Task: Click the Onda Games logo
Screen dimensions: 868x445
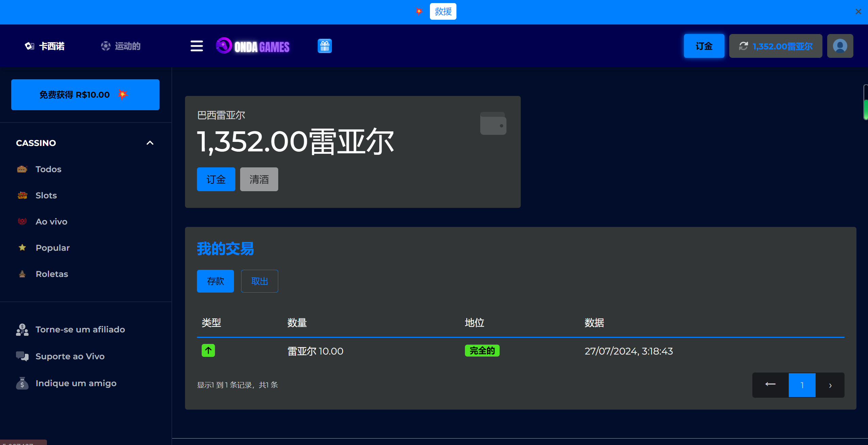Action: coord(253,46)
